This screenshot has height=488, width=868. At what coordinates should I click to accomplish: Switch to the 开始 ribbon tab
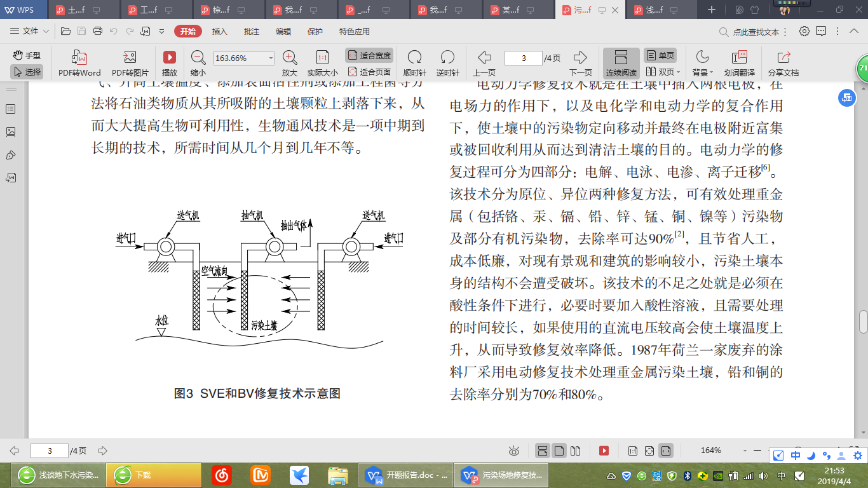[188, 31]
